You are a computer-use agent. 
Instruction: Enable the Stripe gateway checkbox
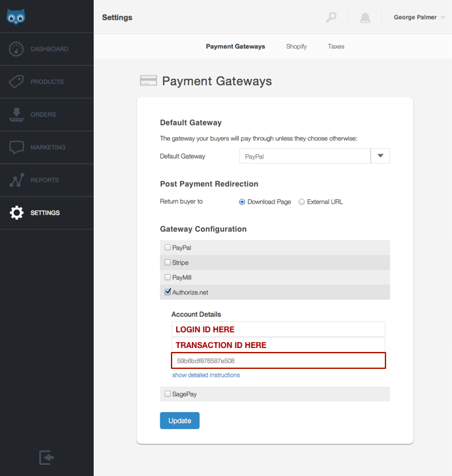click(168, 262)
